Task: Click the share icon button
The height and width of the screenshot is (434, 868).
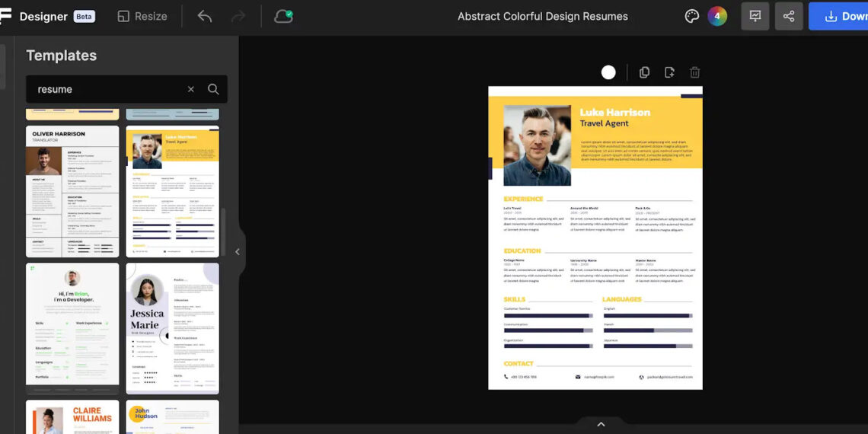Action: [789, 16]
